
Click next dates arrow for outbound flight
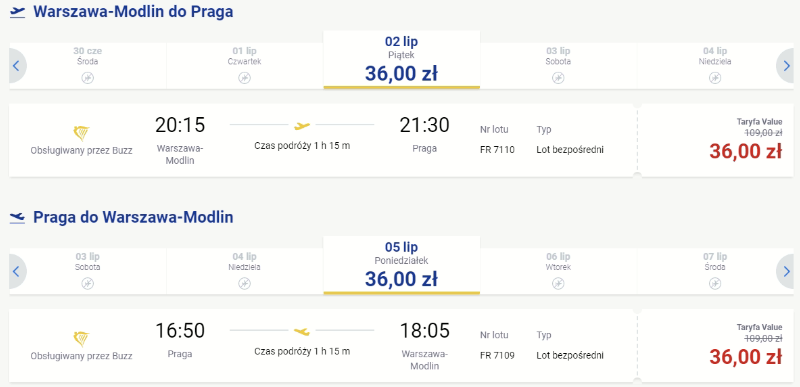785,66
